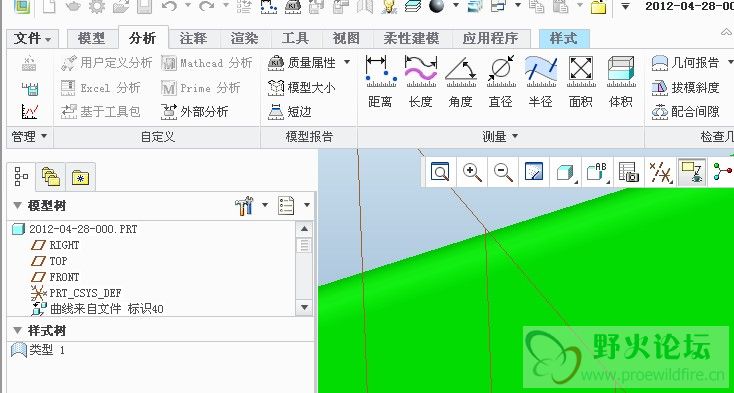
Task: Click the zoom out magnifier icon
Action: pos(503,173)
